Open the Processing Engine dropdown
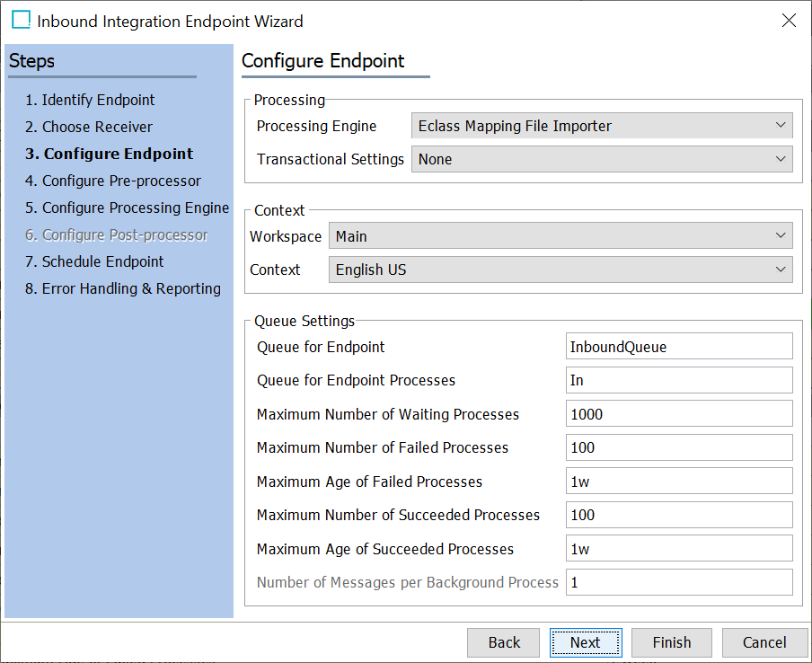 pos(602,126)
